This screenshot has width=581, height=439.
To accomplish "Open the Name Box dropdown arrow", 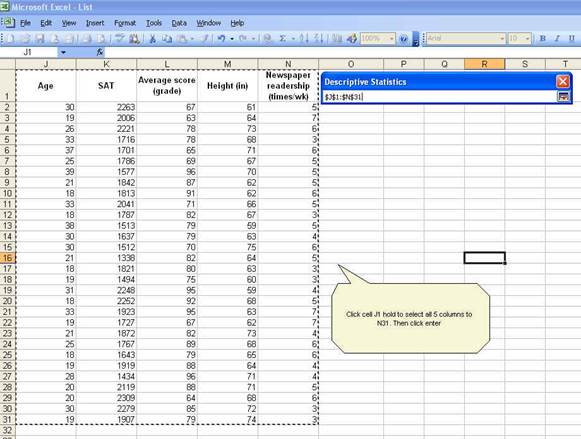I will pos(63,52).
